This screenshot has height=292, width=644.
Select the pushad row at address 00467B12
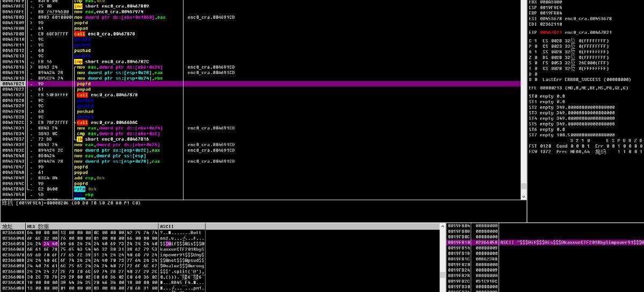[261, 50]
